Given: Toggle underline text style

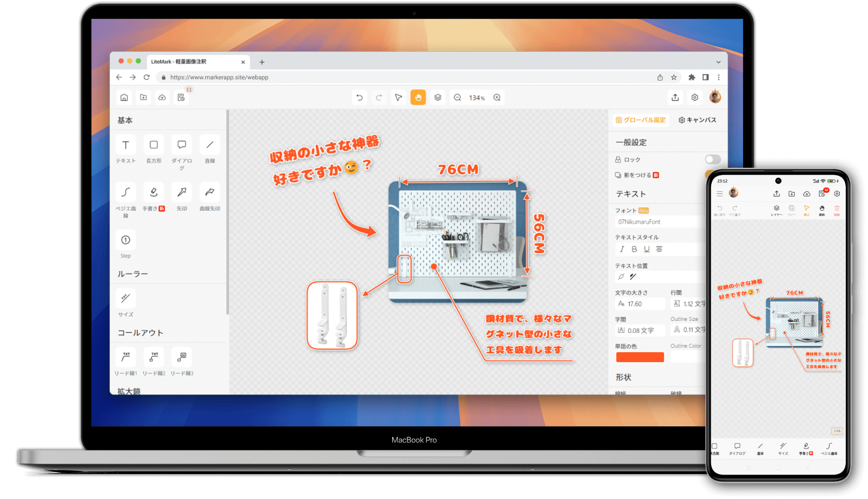Looking at the screenshot, I should (x=647, y=249).
